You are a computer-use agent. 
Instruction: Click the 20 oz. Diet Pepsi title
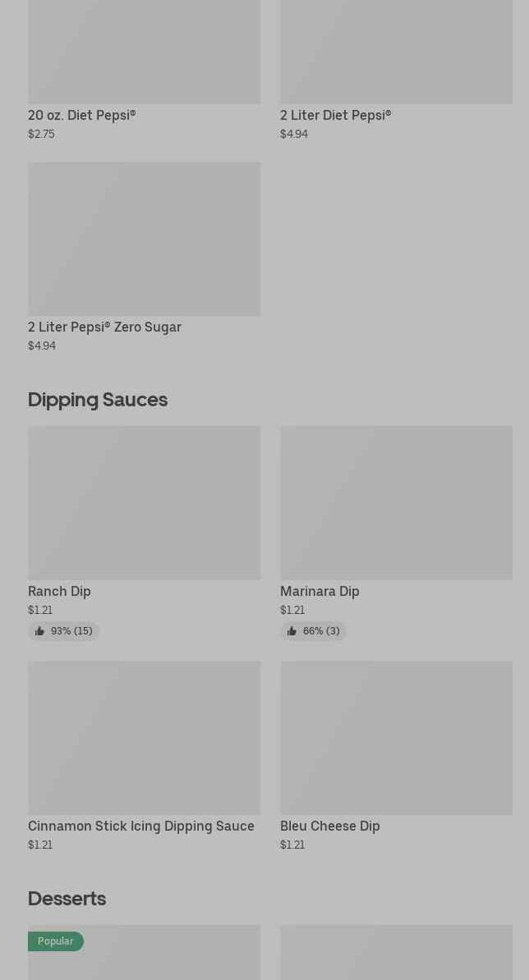coord(82,116)
